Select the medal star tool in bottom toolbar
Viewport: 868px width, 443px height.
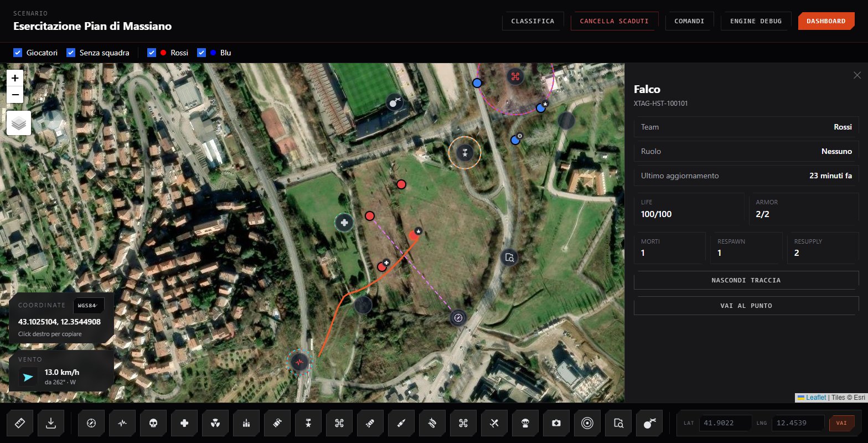click(x=309, y=424)
